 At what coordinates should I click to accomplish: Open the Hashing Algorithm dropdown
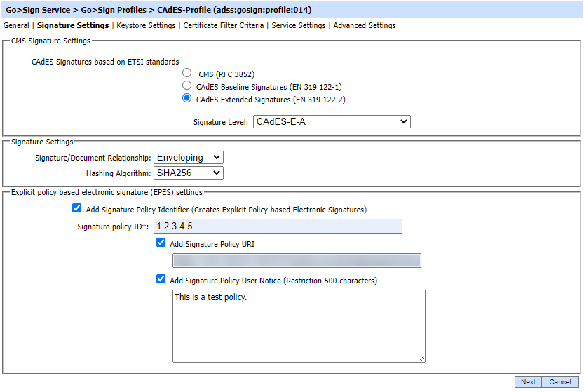point(188,173)
